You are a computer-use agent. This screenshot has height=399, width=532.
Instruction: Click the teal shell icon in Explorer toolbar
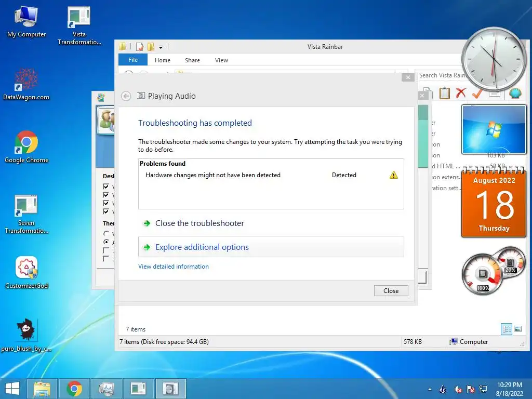coord(515,93)
